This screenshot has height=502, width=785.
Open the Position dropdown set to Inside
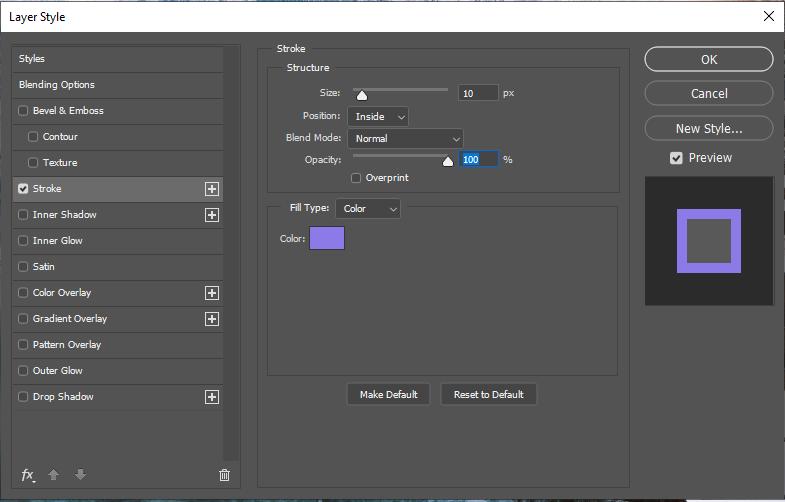coord(378,117)
